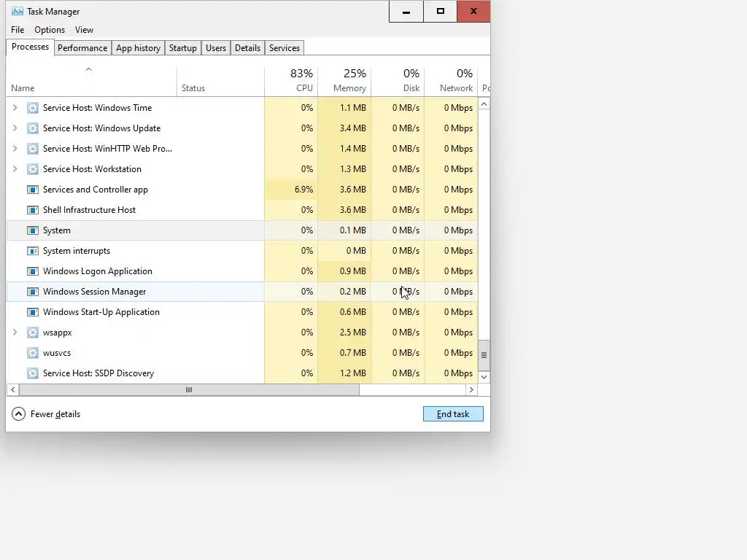
Task: Close the Task Manager window
Action: click(473, 12)
